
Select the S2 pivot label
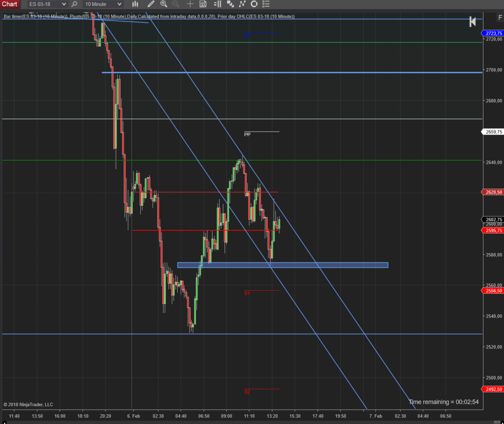(247, 392)
